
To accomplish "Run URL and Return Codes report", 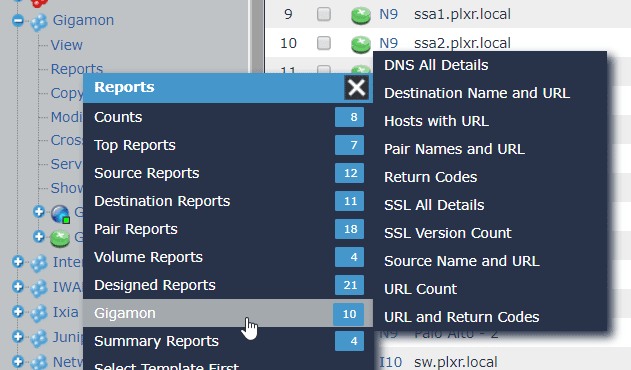I will click(x=462, y=317).
